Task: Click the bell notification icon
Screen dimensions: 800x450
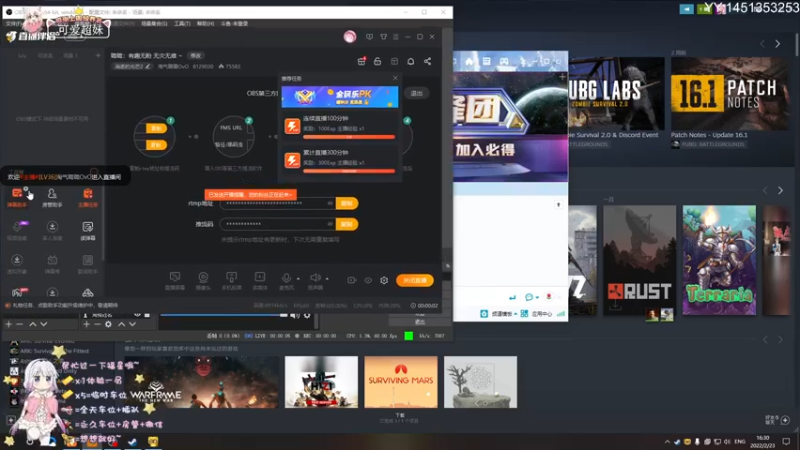Action: pyautogui.click(x=411, y=61)
